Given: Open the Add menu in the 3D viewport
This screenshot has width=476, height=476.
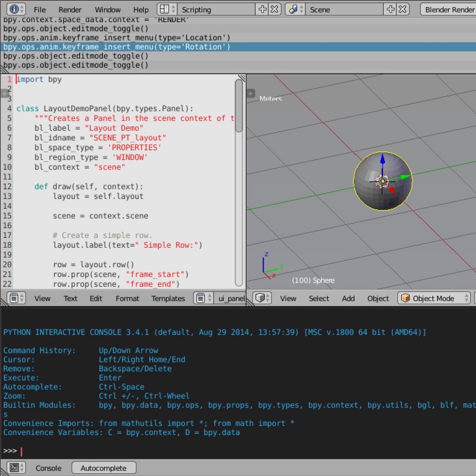Looking at the screenshot, I should [x=348, y=298].
